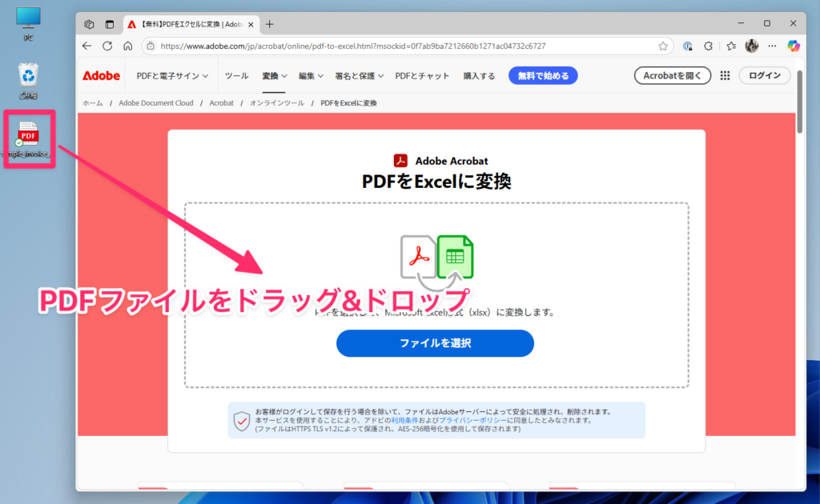The image size is (820, 504).
Task: View site information lock icon
Action: pos(151,46)
